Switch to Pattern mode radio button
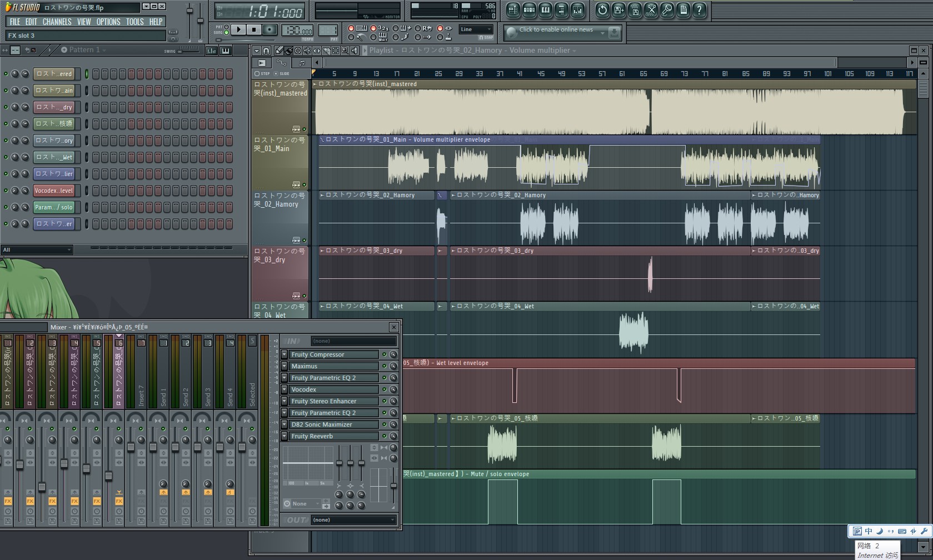Viewport: 933px width, 560px height. [226, 27]
